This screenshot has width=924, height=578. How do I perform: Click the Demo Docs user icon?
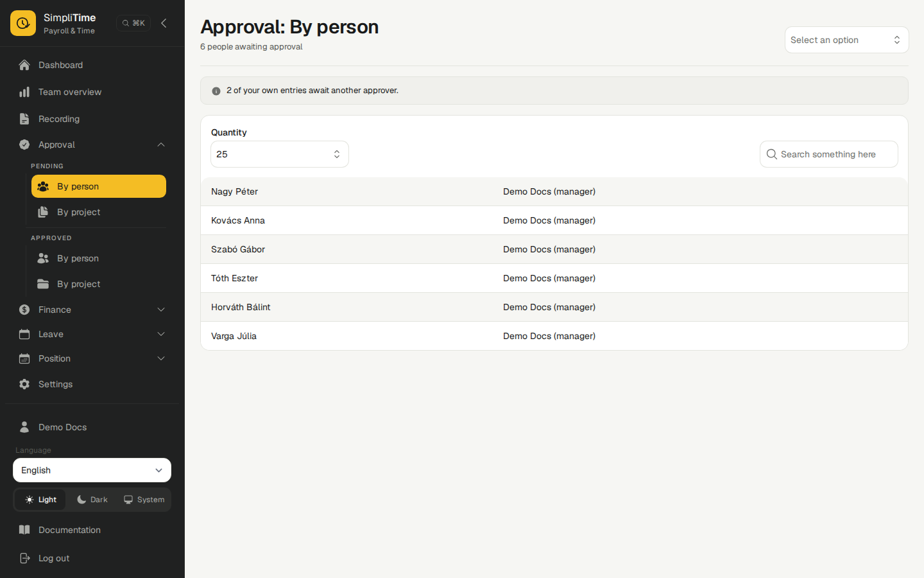[24, 427]
